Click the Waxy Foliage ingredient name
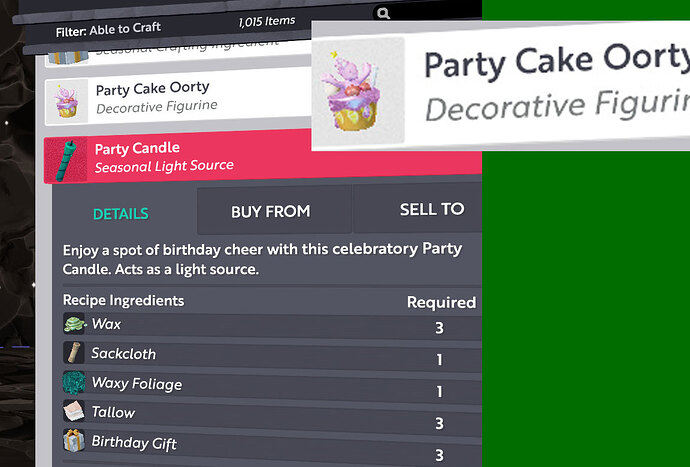 [136, 383]
